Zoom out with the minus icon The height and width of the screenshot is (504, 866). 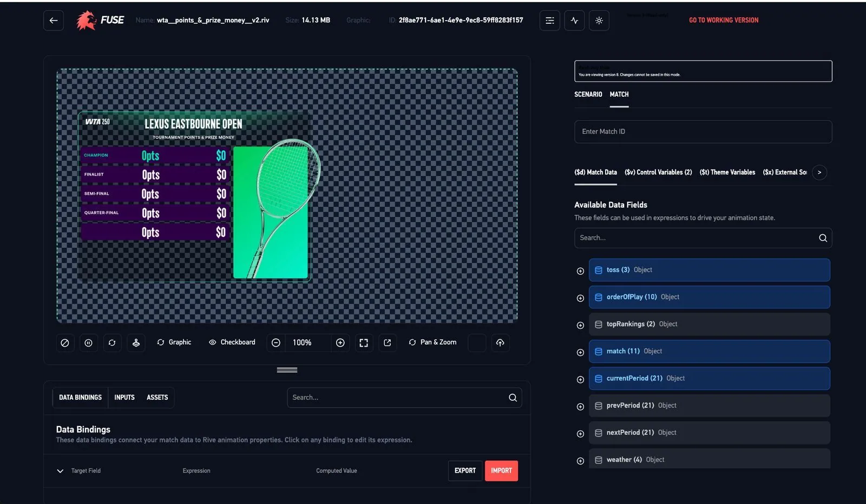point(276,343)
